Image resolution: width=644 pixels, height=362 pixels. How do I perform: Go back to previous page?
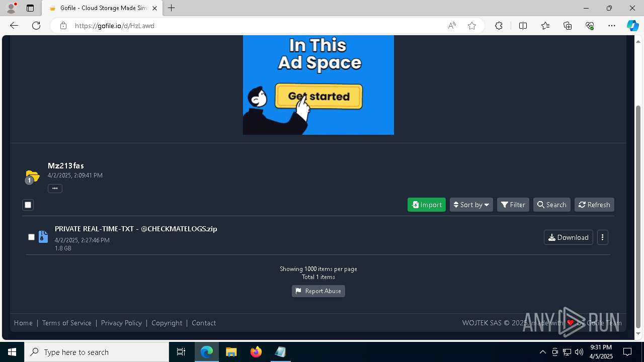click(14, 26)
